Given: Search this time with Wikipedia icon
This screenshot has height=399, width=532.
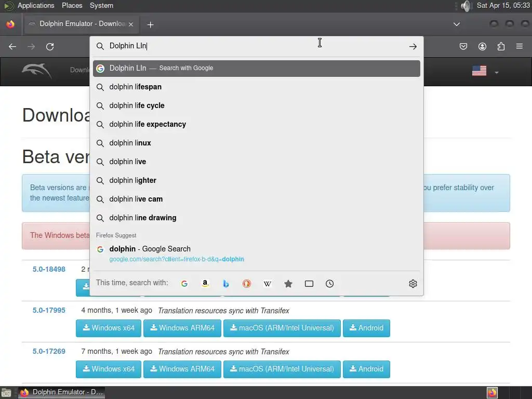Looking at the screenshot, I should (x=268, y=284).
